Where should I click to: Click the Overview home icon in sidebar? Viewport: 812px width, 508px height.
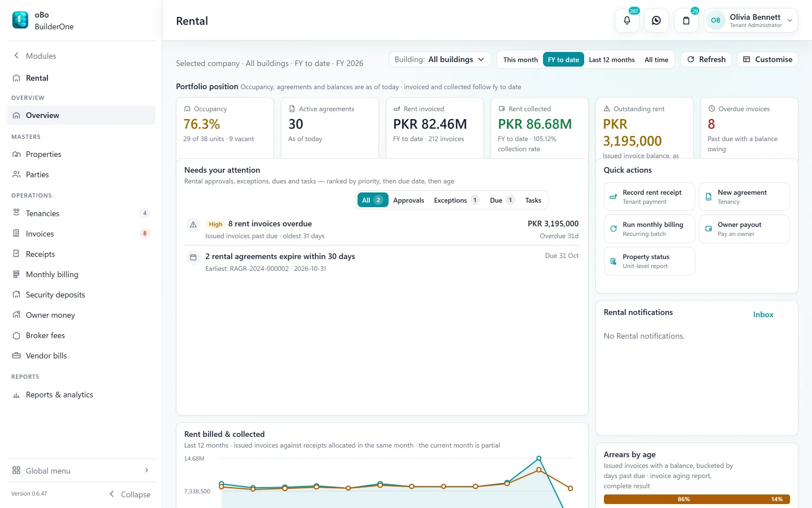pyautogui.click(x=16, y=115)
